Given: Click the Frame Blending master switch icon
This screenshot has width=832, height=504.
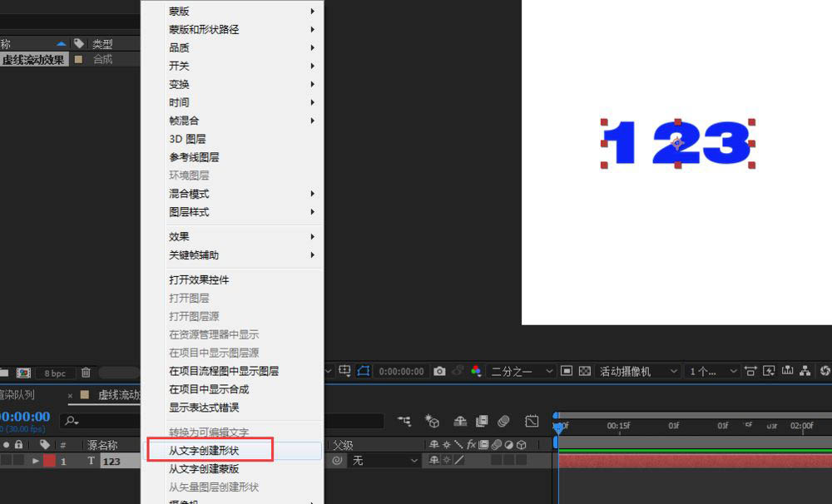Looking at the screenshot, I should [481, 421].
